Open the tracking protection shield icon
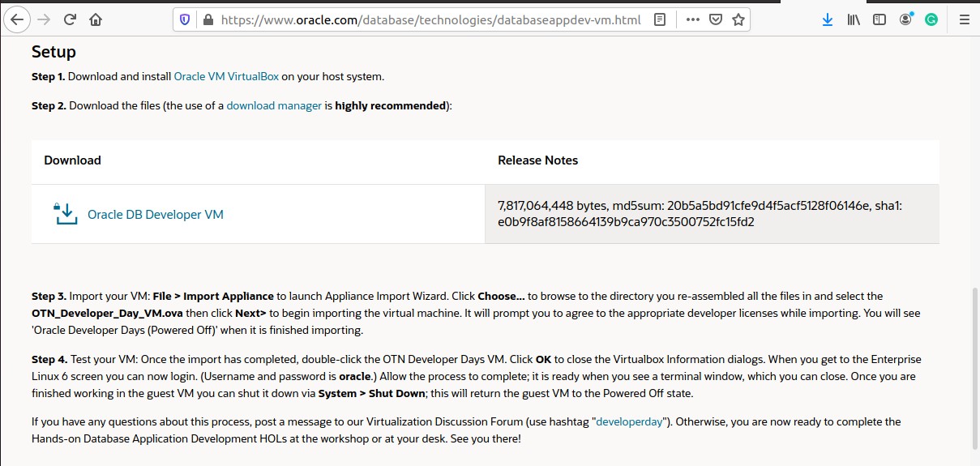 coord(185,19)
